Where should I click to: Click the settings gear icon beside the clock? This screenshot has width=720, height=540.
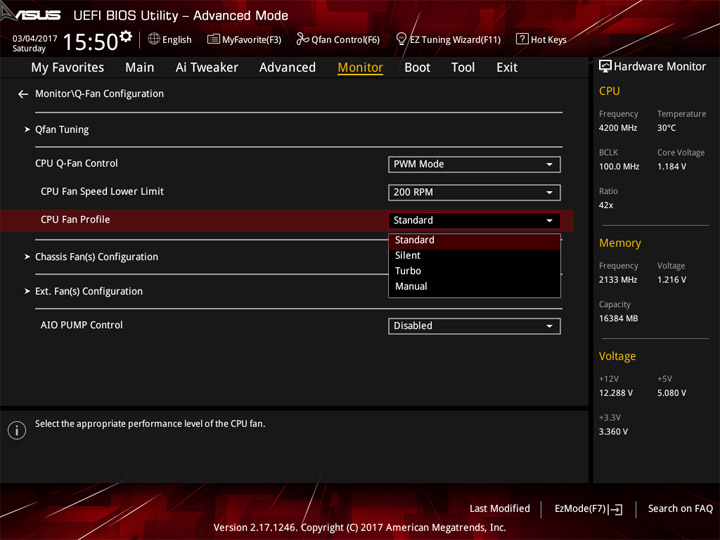coord(126,37)
